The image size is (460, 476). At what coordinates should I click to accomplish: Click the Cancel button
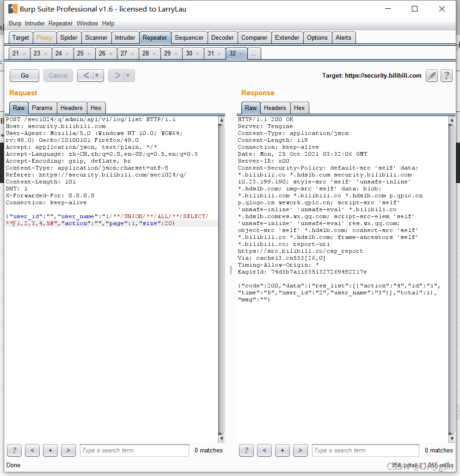pyautogui.click(x=58, y=76)
